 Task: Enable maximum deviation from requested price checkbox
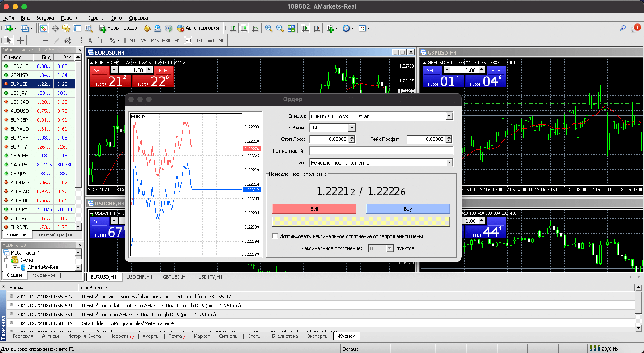[275, 236]
